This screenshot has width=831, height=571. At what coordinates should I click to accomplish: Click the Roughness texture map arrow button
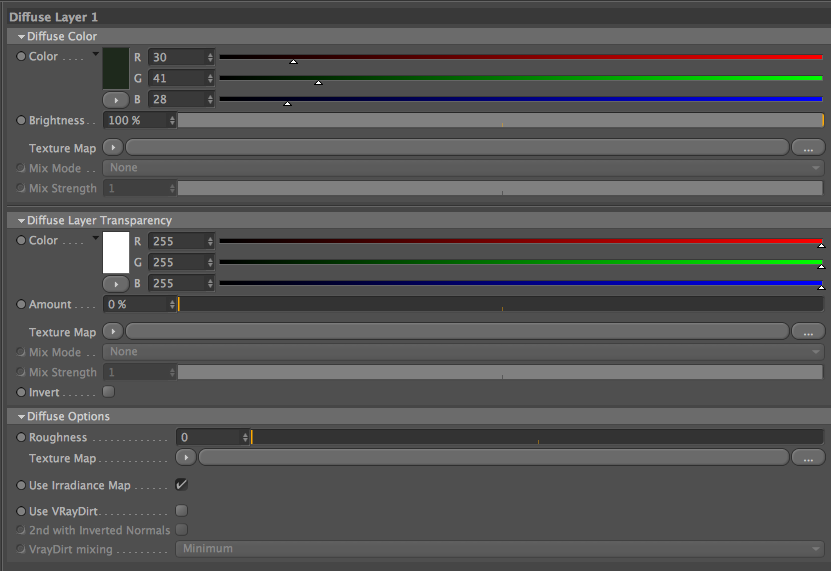(x=186, y=457)
